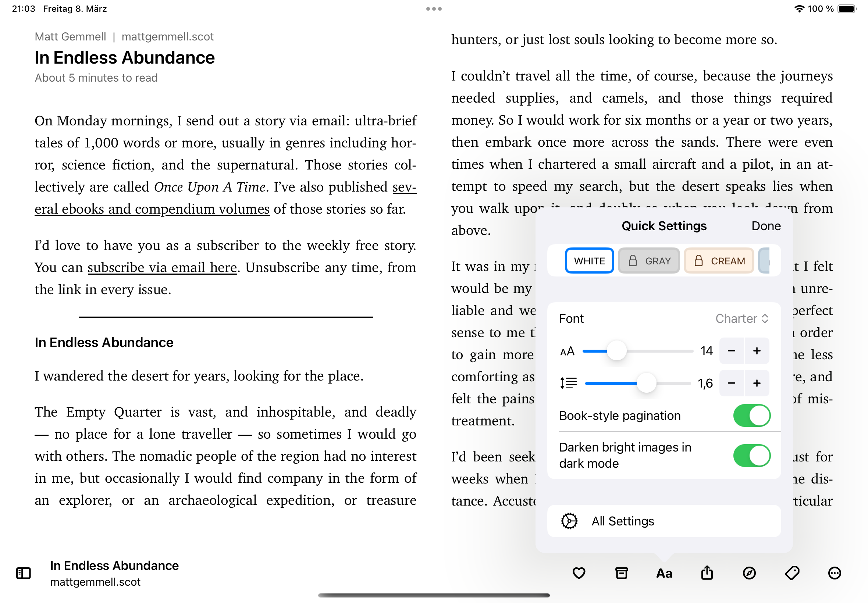Tap the bottom bar article title

[114, 565]
